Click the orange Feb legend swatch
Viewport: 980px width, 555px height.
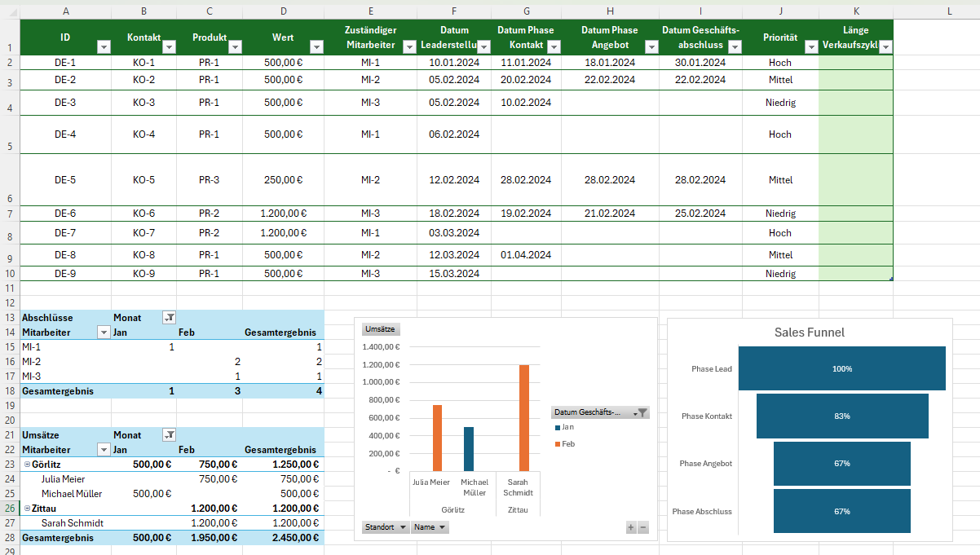click(558, 443)
